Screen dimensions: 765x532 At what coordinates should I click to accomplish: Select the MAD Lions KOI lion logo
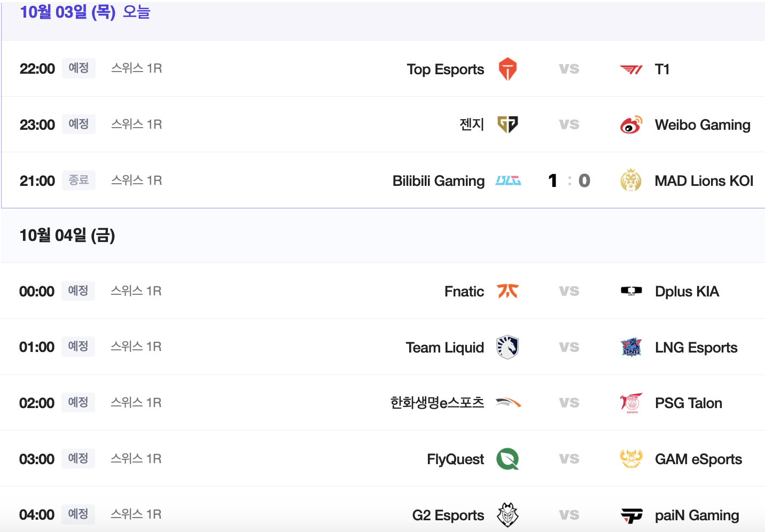(x=631, y=181)
